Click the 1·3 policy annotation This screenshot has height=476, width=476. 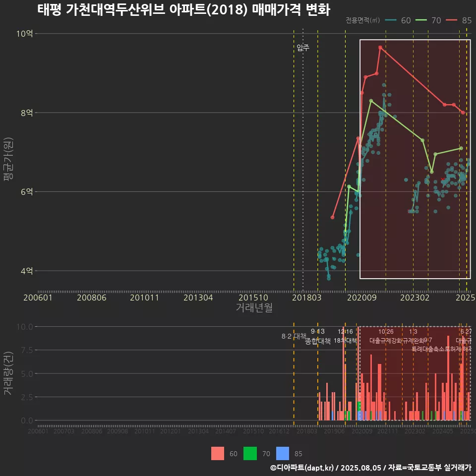click(413, 332)
